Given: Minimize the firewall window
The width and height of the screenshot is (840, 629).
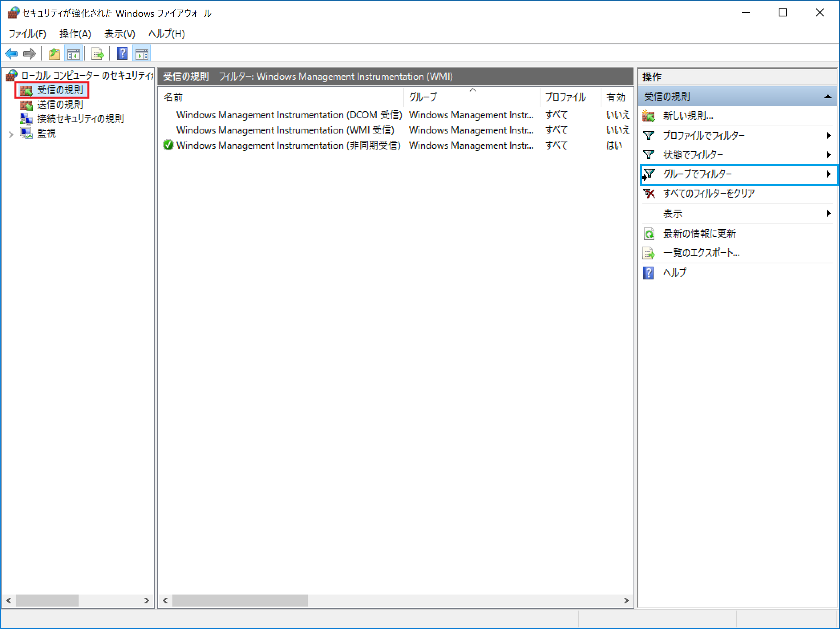Looking at the screenshot, I should point(746,13).
